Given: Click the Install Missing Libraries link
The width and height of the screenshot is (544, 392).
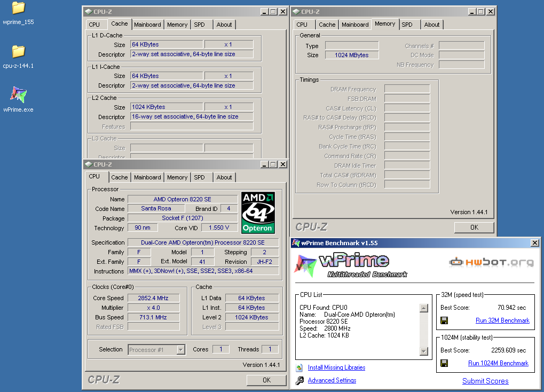Looking at the screenshot, I should (x=336, y=367).
